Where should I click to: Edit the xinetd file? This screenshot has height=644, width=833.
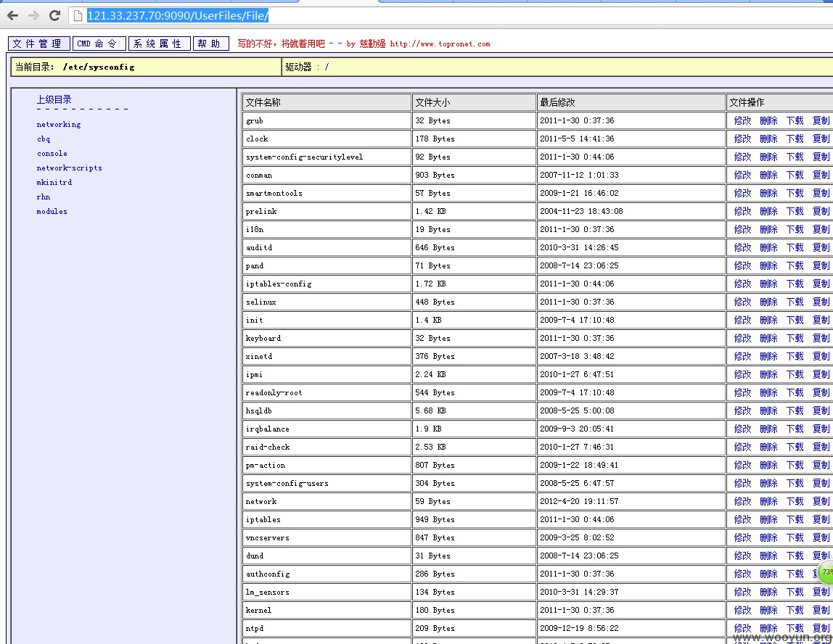tap(743, 356)
